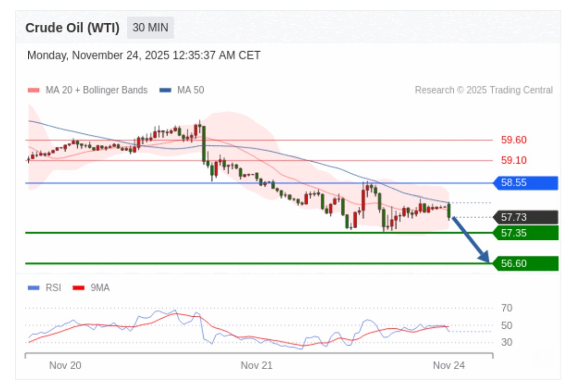Click the black 57.73 current price tag

pos(526,218)
